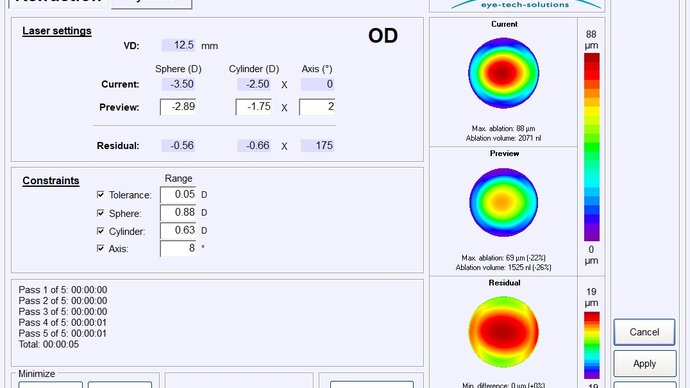Click 'Max. ablation: 69 µm (-22%)' text
Screen dimensions: 690x388
[503, 258]
